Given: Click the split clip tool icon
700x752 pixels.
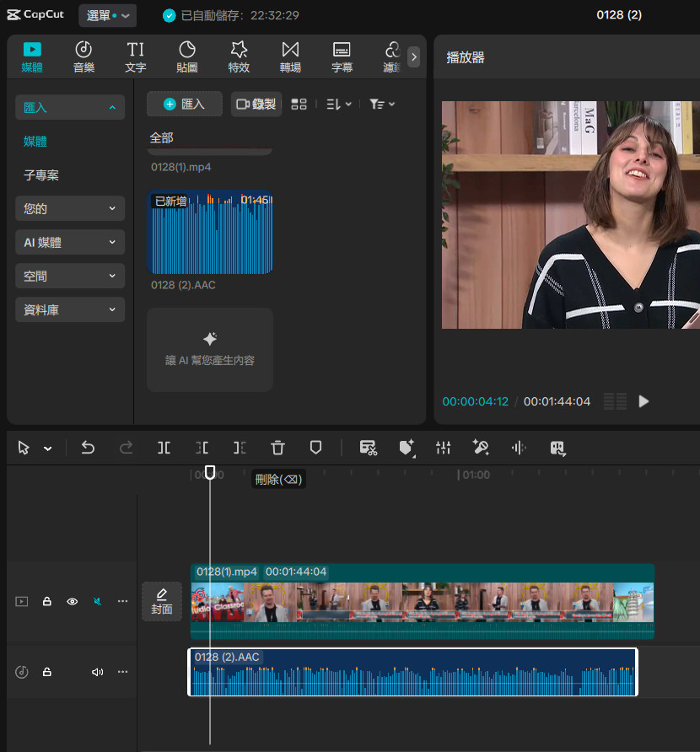Looking at the screenshot, I should (164, 449).
